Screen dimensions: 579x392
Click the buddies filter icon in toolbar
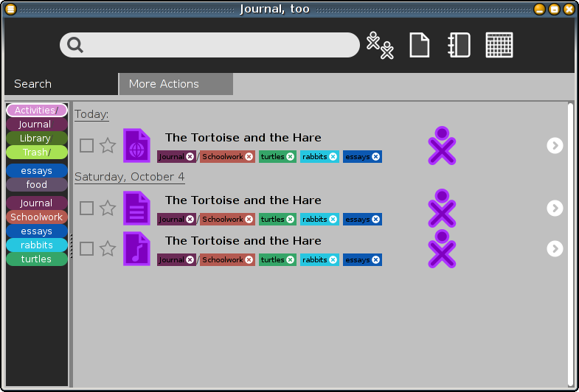click(381, 46)
